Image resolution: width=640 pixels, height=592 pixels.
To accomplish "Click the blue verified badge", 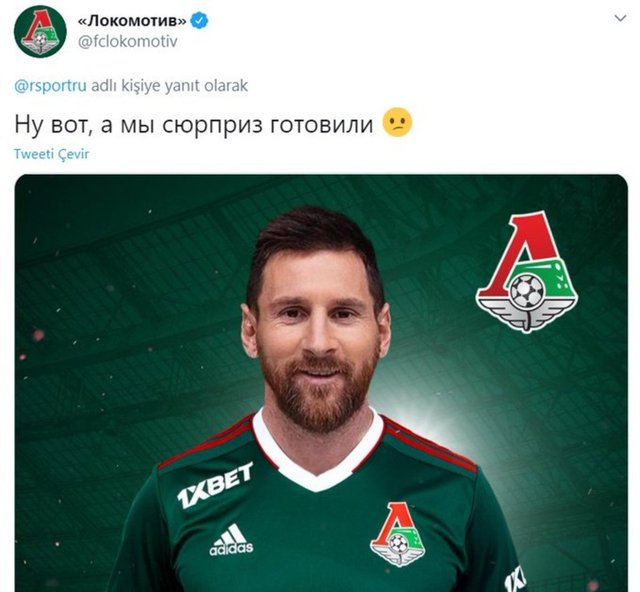I will (200, 20).
